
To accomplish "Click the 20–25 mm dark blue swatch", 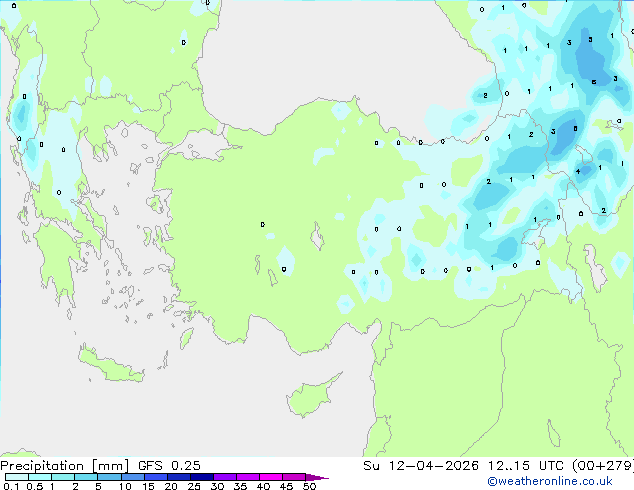I will click(x=179, y=477).
